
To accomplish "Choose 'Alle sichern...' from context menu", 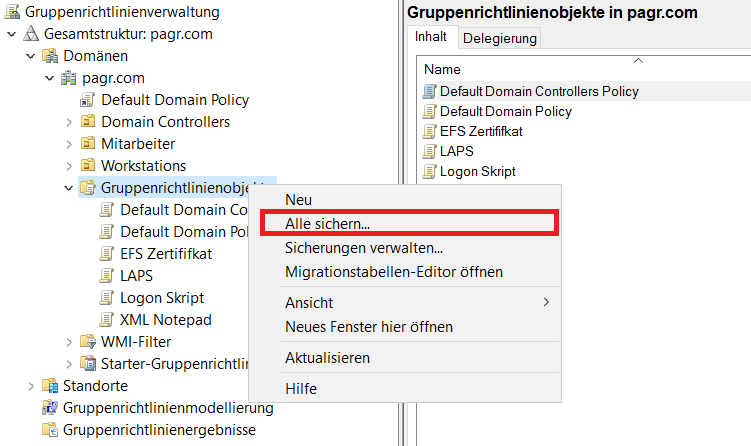I will [x=327, y=224].
